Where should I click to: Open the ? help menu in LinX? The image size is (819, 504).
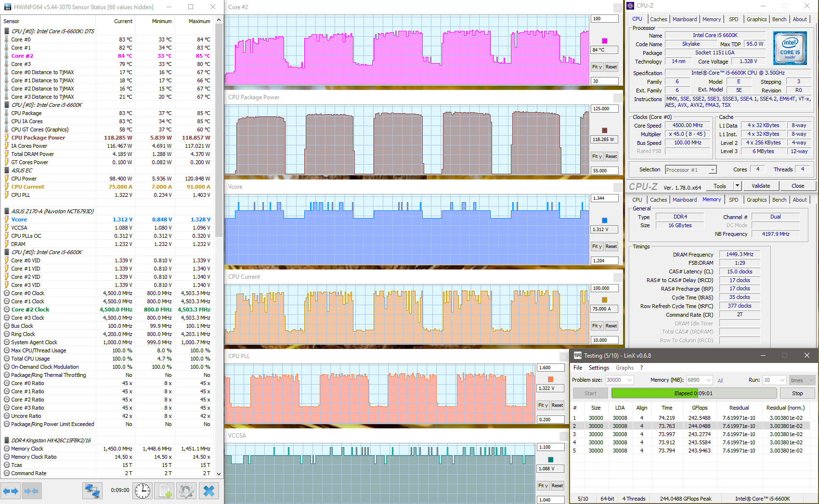(x=641, y=368)
